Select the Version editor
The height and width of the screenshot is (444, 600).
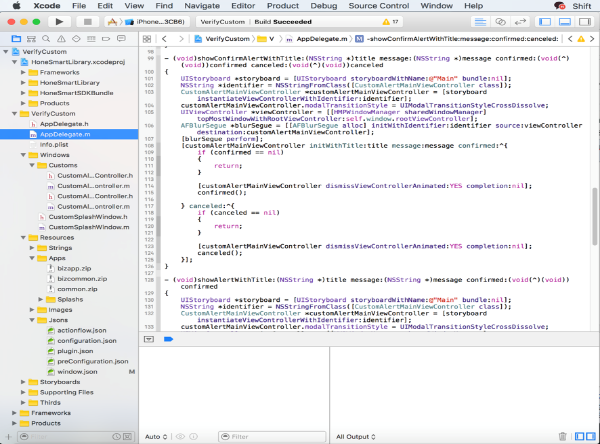520,22
